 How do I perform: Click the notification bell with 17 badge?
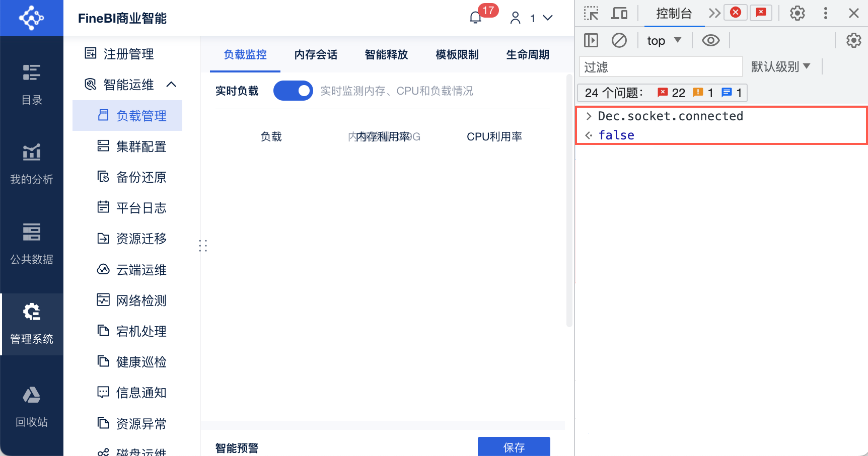pyautogui.click(x=476, y=17)
